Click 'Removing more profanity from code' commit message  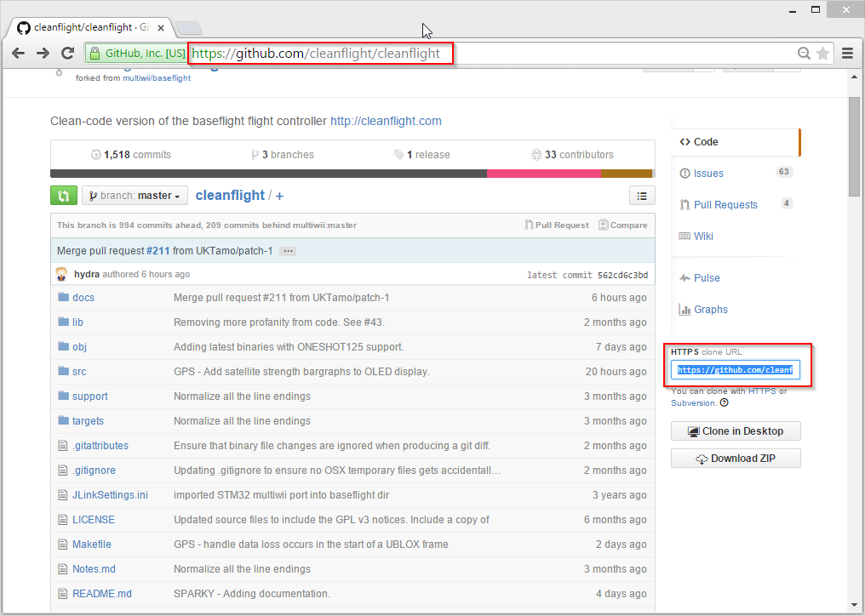point(279,322)
